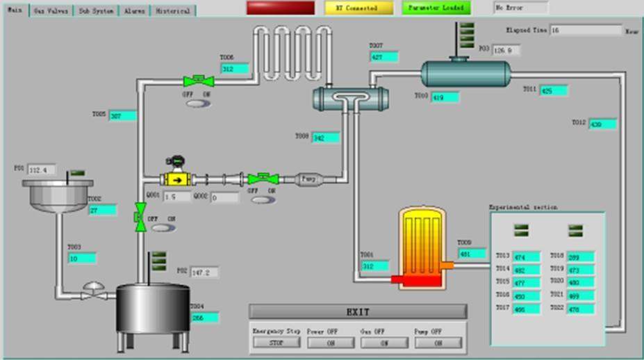
Task: Click the T017 reading in Experimental section
Action: click(x=527, y=309)
